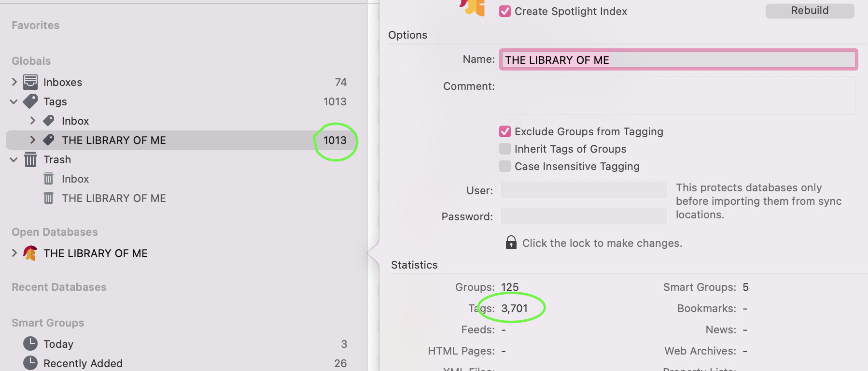
Task: Click the lock icon to make changes
Action: pyautogui.click(x=511, y=243)
